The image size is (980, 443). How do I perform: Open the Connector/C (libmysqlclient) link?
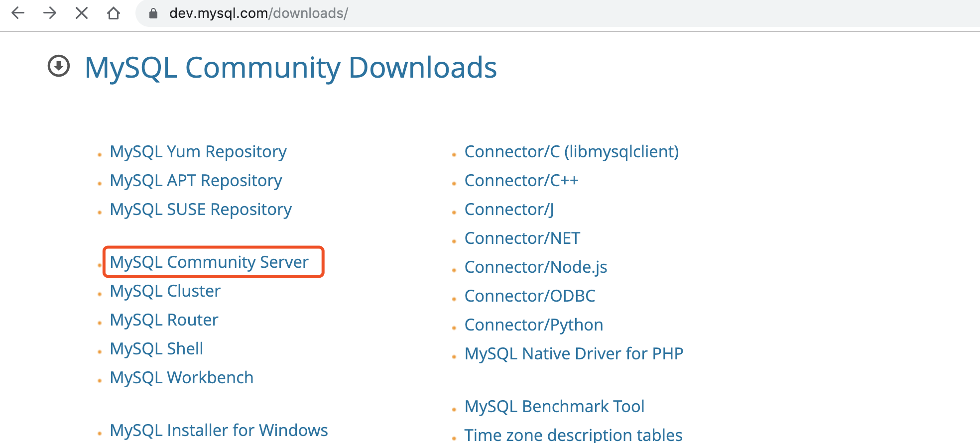pos(572,152)
